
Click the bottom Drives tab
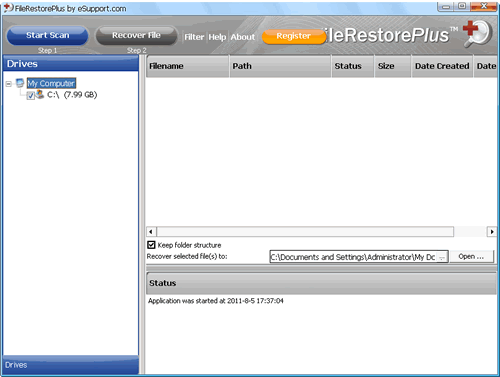pos(71,365)
